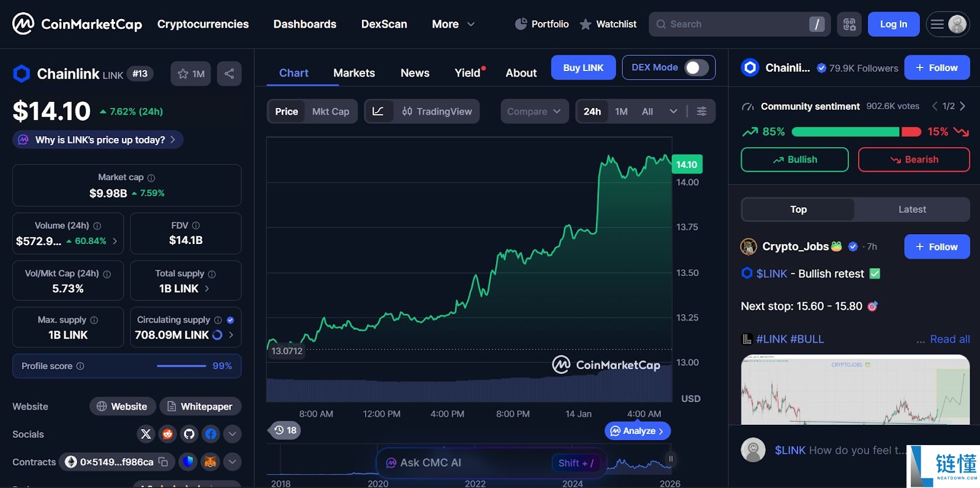The height and width of the screenshot is (488, 980).
Task: Open Chainlink's Reddit community
Action: [x=167, y=434]
